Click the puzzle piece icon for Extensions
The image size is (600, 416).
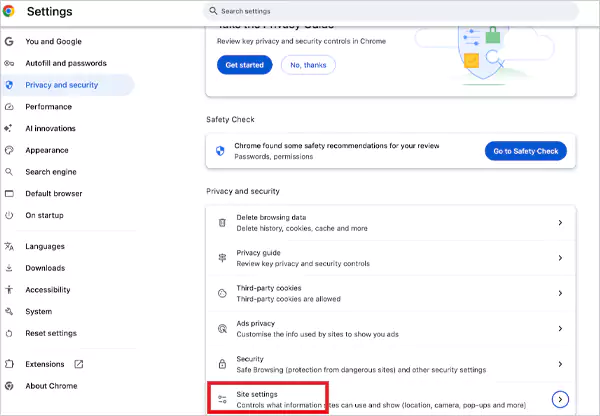[9, 364]
